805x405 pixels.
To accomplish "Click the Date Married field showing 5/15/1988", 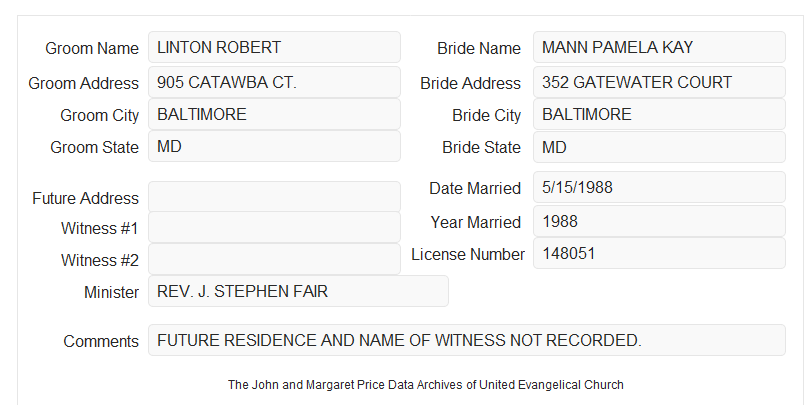I will [659, 187].
